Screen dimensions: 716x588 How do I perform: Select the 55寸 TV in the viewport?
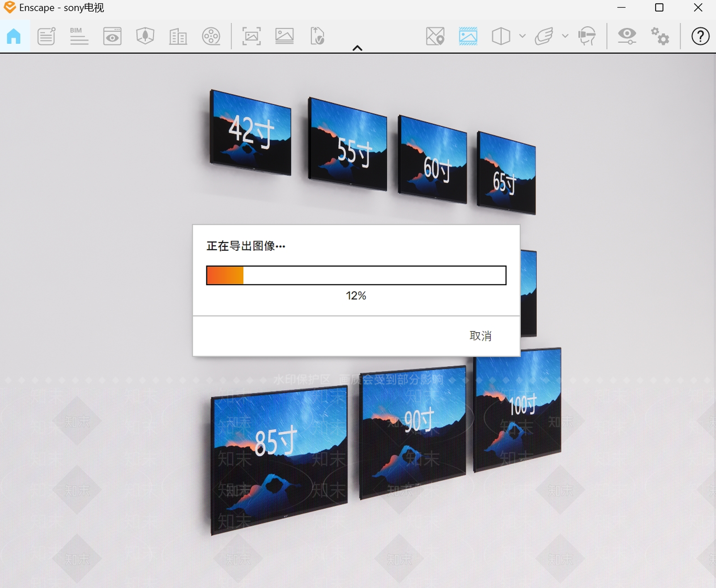tap(348, 144)
